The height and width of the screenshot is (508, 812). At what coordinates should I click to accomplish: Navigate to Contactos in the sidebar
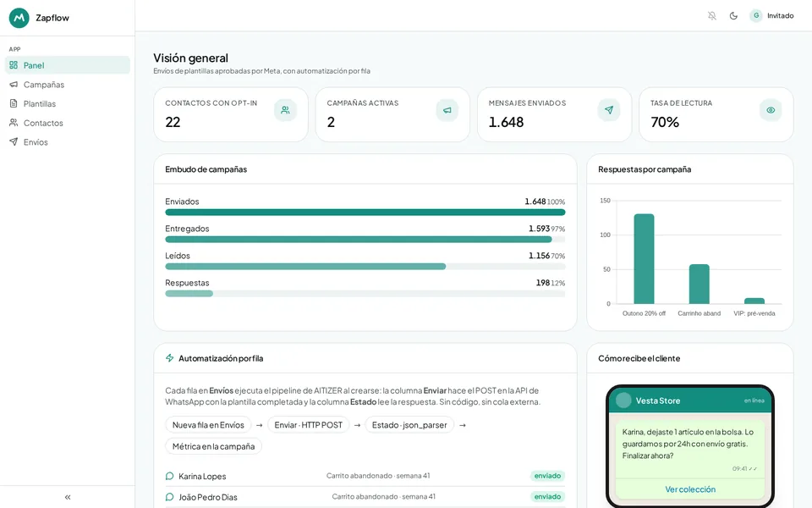click(68, 123)
